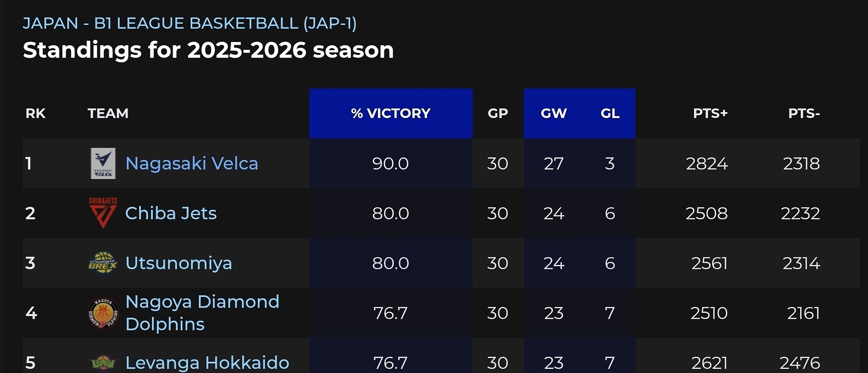
Task: Click the Nagasaki Velca team logo
Action: [103, 163]
